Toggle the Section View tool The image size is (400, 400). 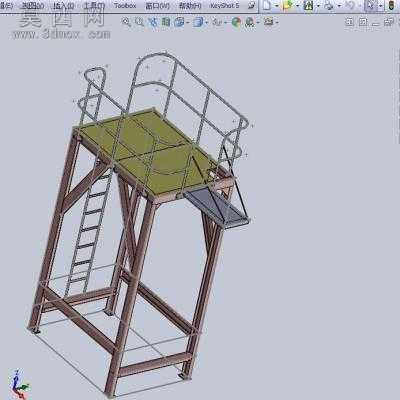[166, 22]
